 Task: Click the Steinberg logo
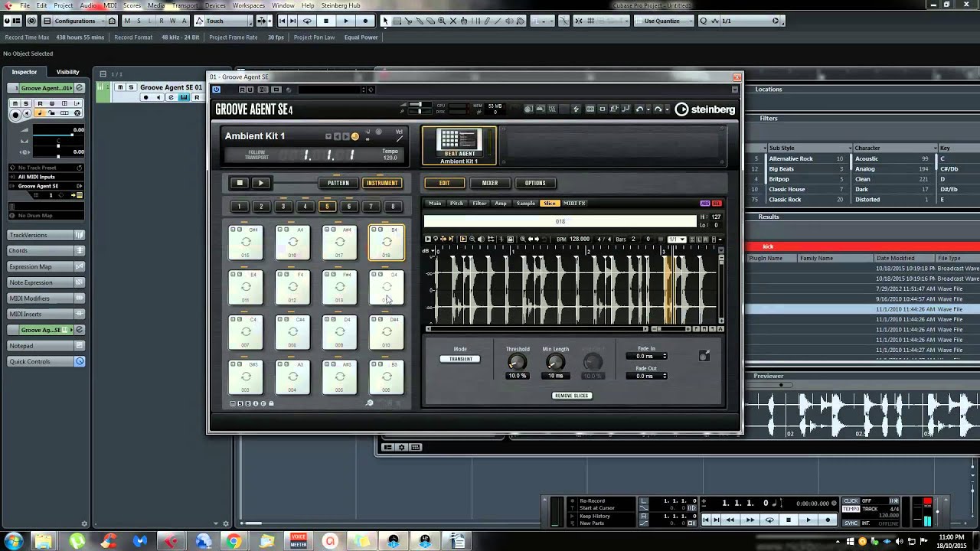click(x=704, y=109)
